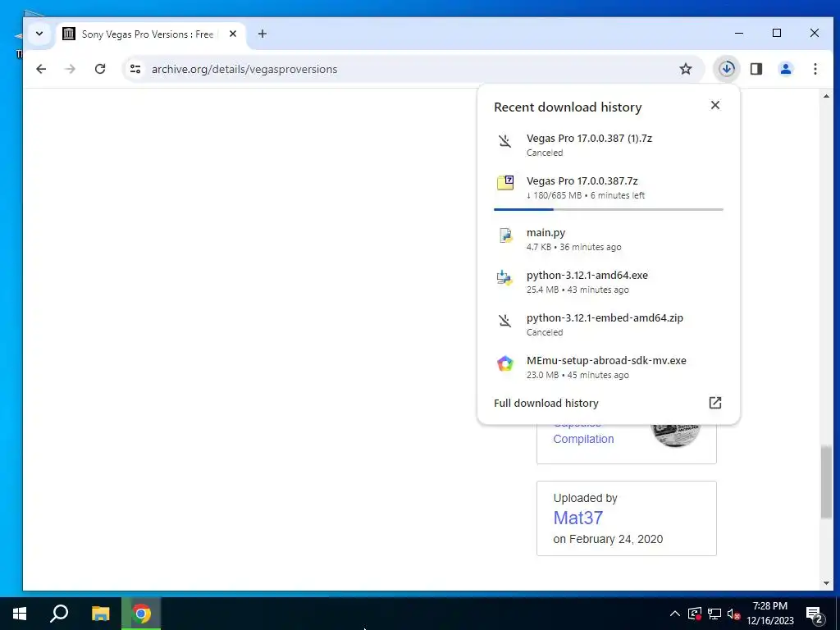Viewport: 840px width, 630px height.
Task: Open main.py download entry
Action: [609, 239]
